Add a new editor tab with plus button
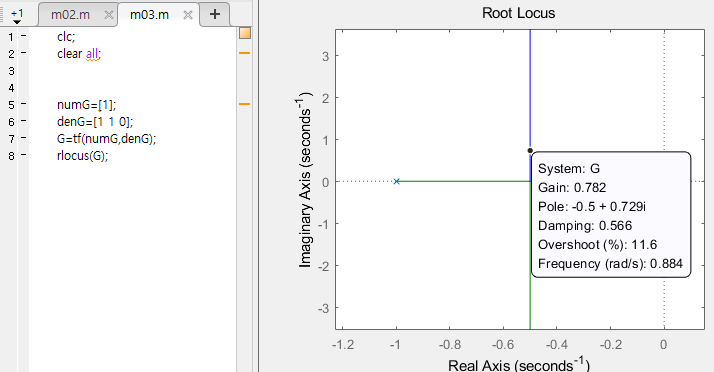Viewport: 714px width, 372px height. (x=214, y=14)
